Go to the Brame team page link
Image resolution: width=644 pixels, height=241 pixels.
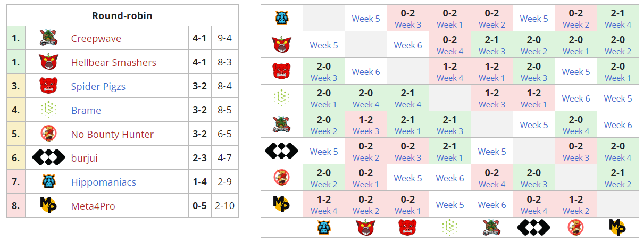coord(86,111)
